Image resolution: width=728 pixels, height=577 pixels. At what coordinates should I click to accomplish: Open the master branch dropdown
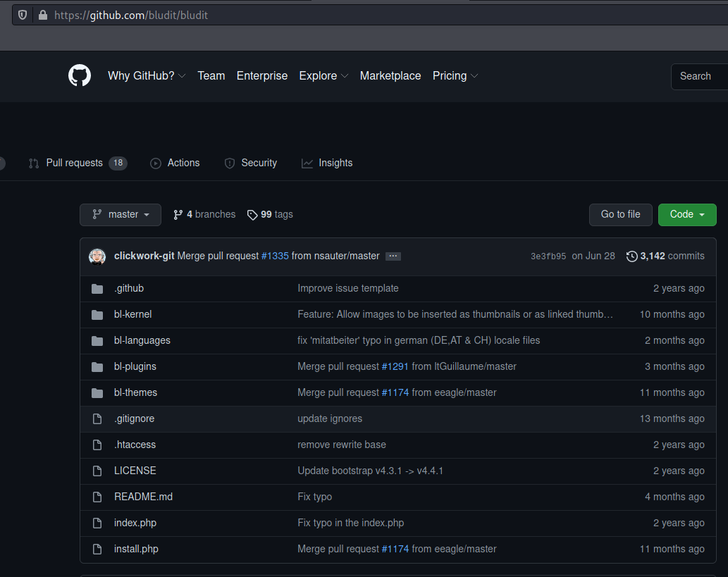point(121,214)
